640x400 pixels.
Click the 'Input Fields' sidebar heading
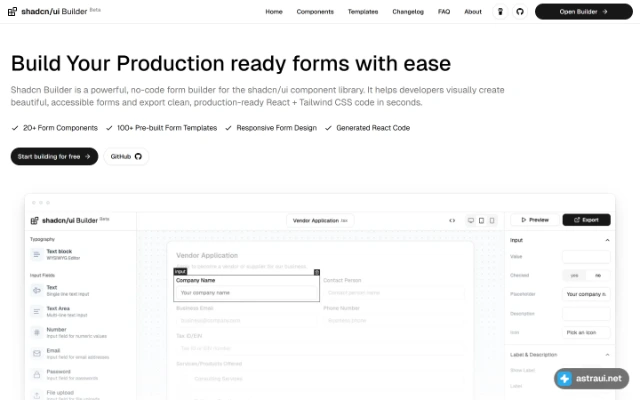tap(42, 275)
